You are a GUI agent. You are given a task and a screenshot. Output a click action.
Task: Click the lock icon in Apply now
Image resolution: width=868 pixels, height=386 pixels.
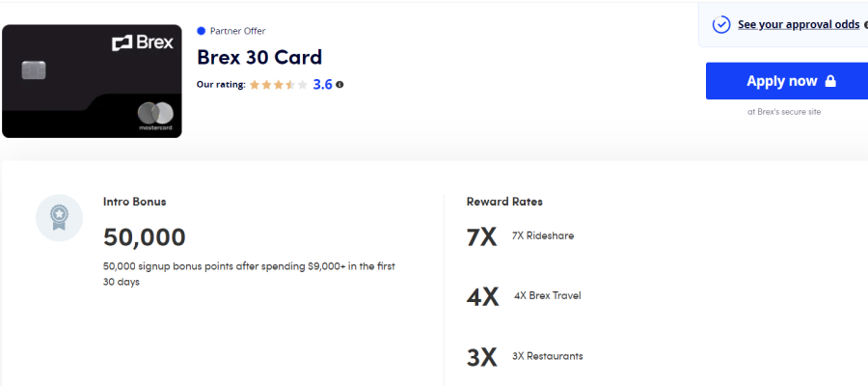829,81
